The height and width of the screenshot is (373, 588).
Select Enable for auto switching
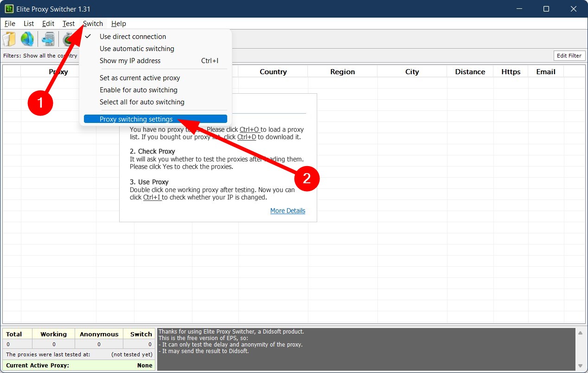[155, 90]
